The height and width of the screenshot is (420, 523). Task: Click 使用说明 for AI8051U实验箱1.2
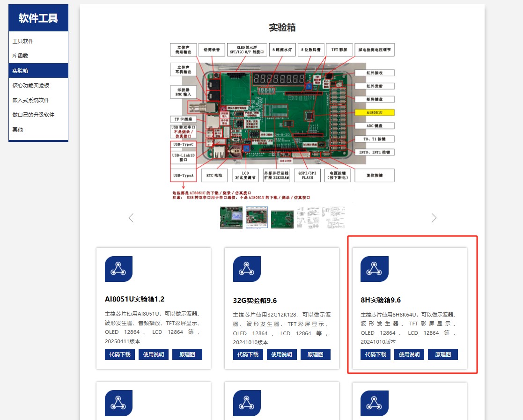(x=154, y=354)
